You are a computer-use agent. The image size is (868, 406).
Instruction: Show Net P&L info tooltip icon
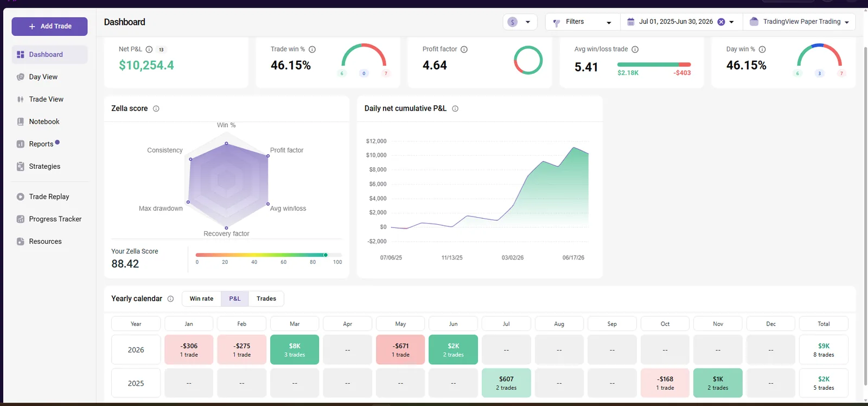pos(149,49)
